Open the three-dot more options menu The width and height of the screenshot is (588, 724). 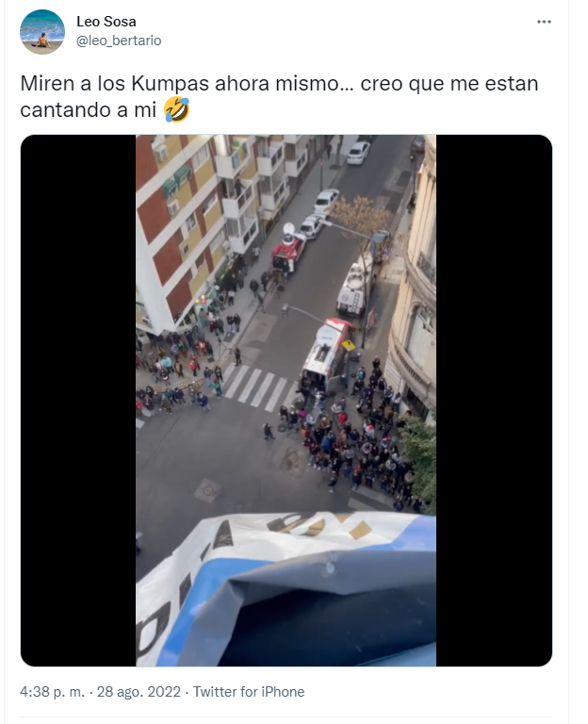pos(544,22)
